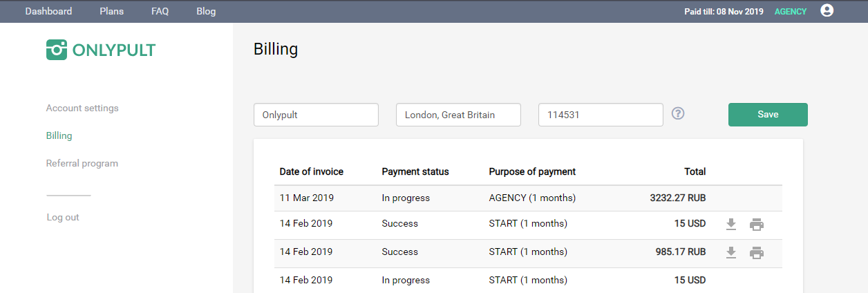Go to the Plans page
The height and width of the screenshot is (293, 868).
tap(111, 11)
